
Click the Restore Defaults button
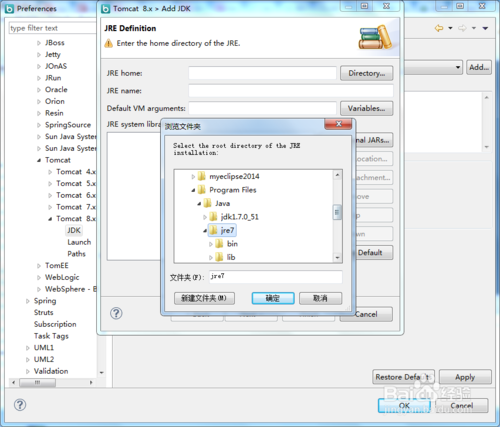pyautogui.click(x=403, y=377)
